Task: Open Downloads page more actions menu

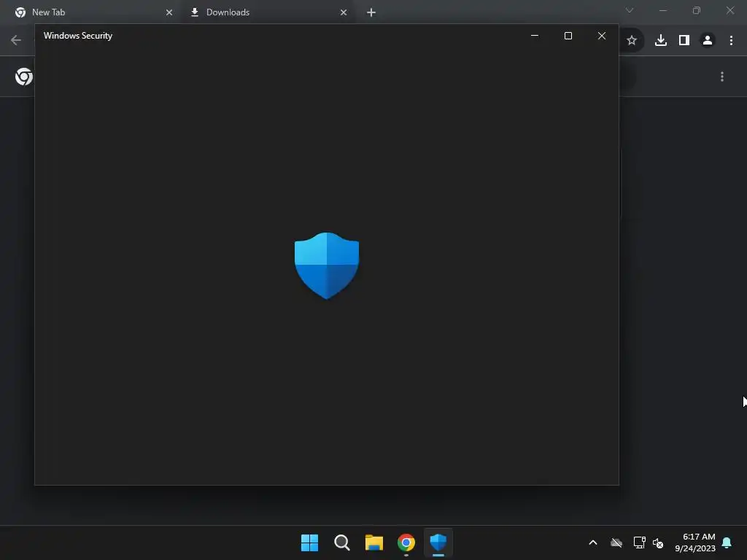Action: point(722,77)
